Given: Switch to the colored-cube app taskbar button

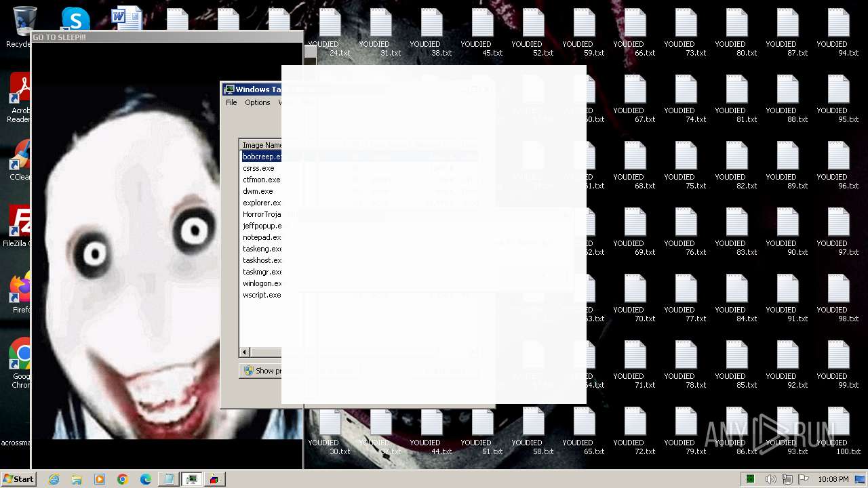Looking at the screenshot, I should [x=215, y=479].
